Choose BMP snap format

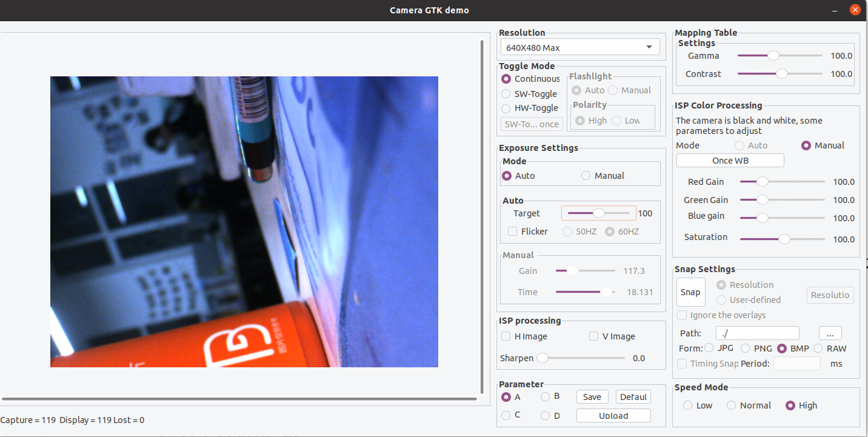pos(782,349)
